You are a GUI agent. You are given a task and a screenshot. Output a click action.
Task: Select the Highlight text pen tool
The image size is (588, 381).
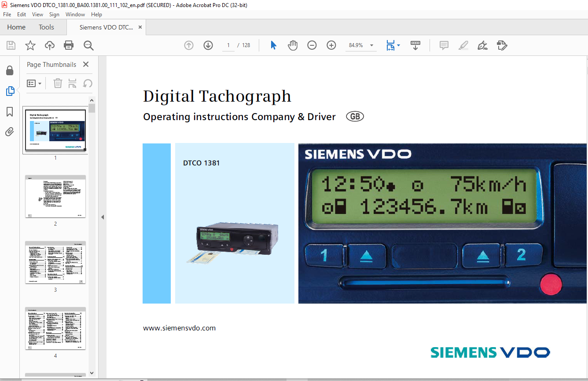pos(463,45)
